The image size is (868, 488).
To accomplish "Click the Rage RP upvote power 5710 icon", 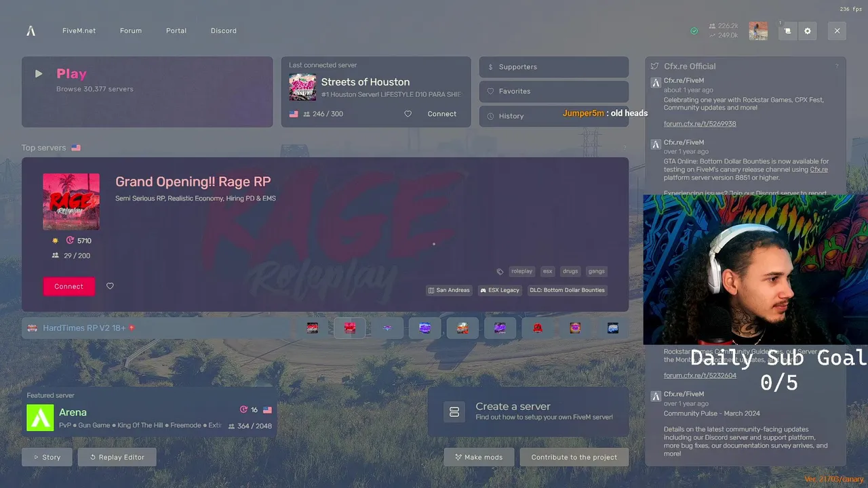I will point(70,241).
